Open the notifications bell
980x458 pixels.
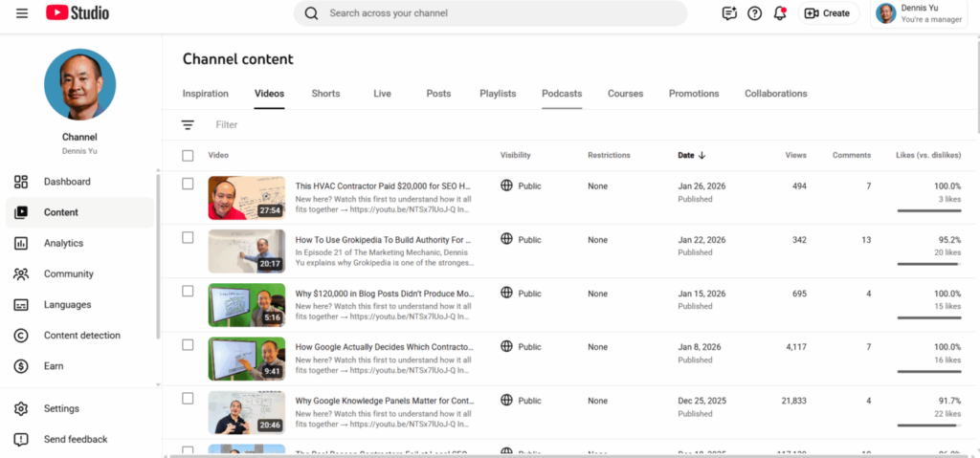coord(780,13)
